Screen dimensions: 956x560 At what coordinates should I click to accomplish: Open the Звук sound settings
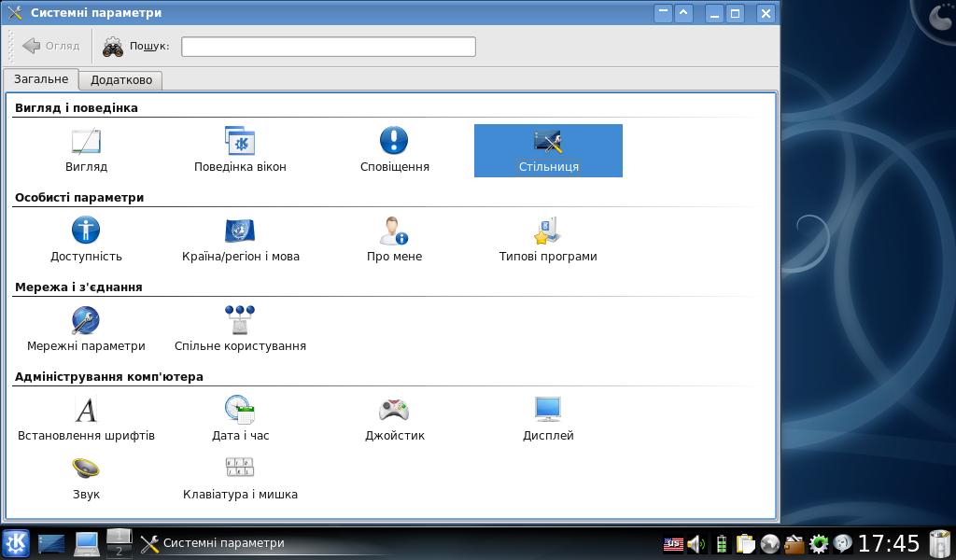[x=86, y=479]
